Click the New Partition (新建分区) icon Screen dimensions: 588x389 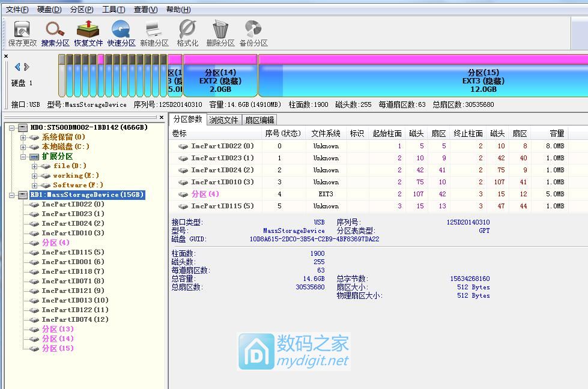(x=154, y=34)
